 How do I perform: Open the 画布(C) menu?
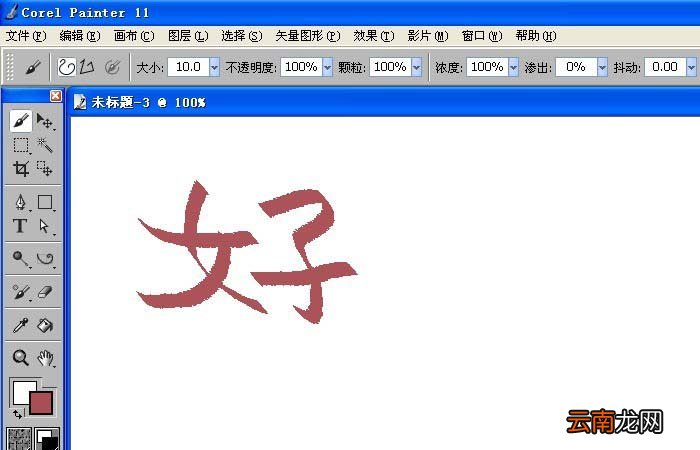coord(134,36)
